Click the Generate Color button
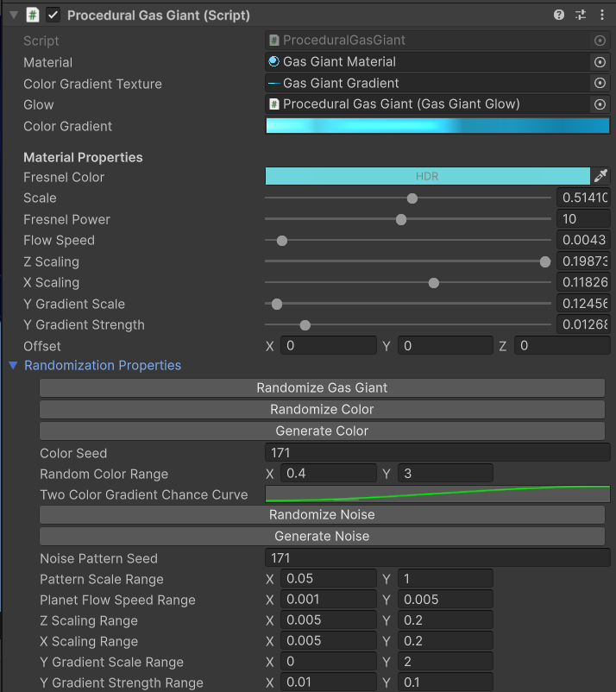Viewport: 616px width, 692px height. click(322, 431)
